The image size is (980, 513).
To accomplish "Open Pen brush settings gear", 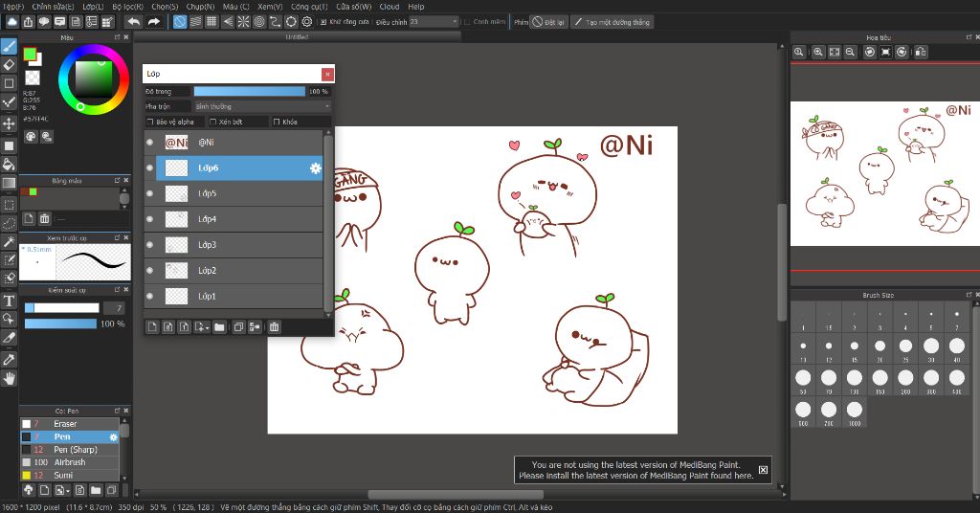I will 113,436.
